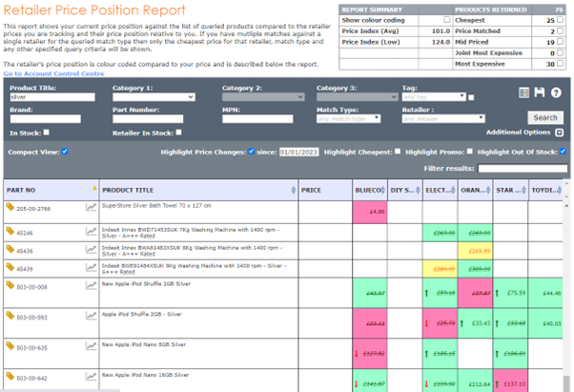
Task: Click tag icon for part 503-00-593
Action: 10,316
